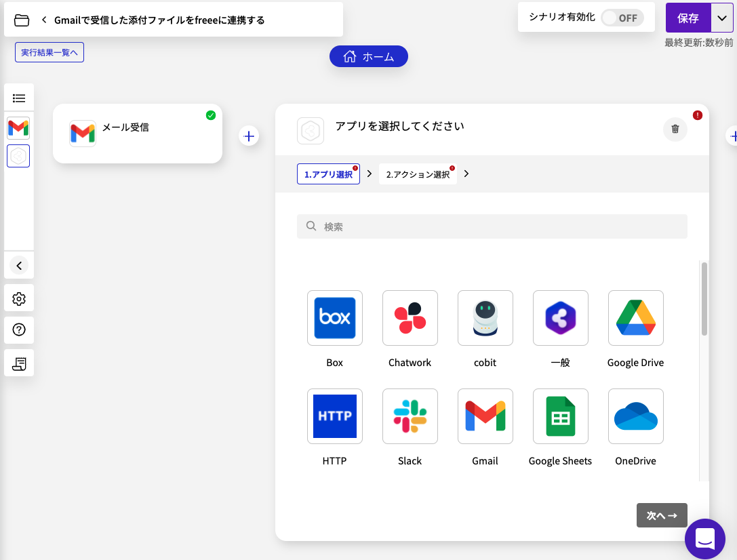Image resolution: width=737 pixels, height=560 pixels.
Task: Open settings via the gear icon in sidebar
Action: click(18, 298)
